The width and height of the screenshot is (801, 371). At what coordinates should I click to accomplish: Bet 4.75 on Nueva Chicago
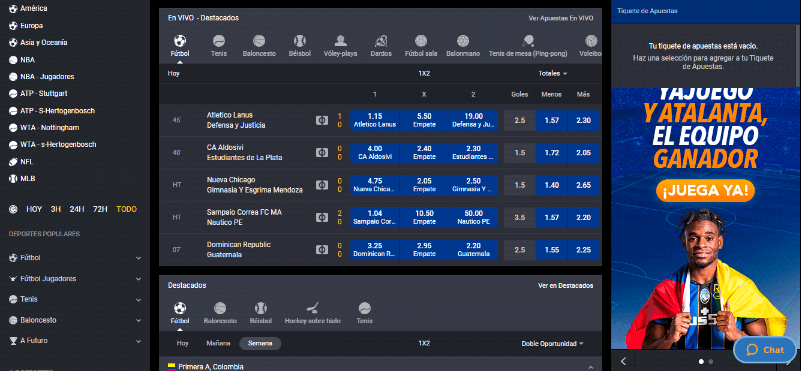pos(374,185)
